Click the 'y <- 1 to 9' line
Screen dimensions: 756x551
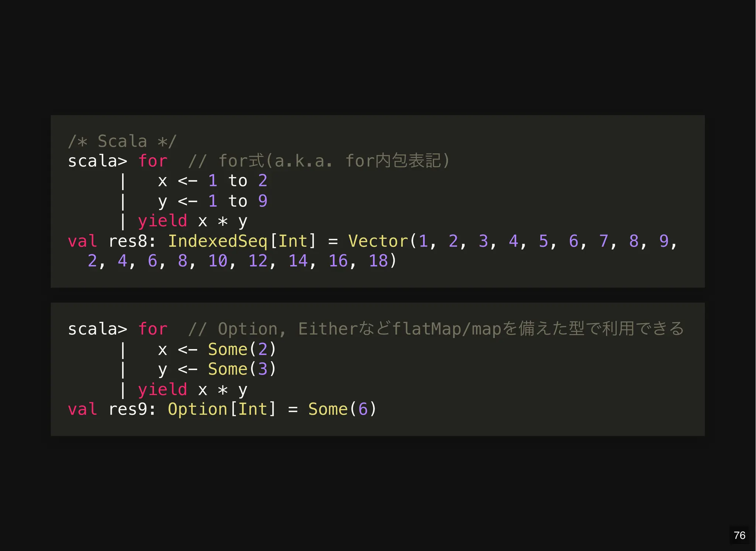coord(213,201)
